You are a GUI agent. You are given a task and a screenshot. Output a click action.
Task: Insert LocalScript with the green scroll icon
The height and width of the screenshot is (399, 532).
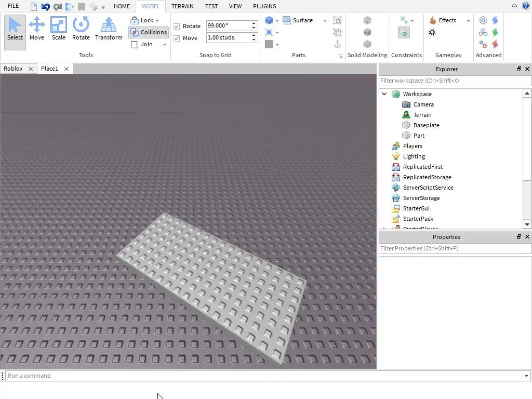(x=495, y=32)
